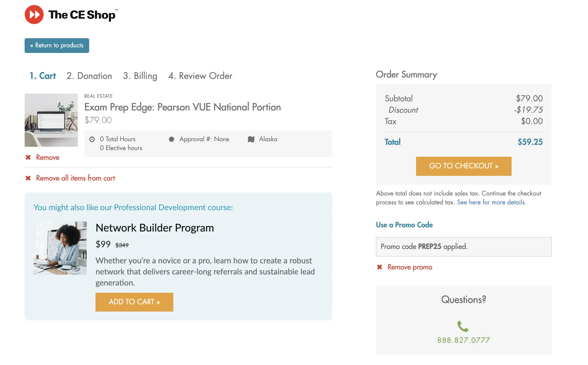Image resolution: width=588 pixels, height=365 pixels.
Task: Click the Remove promo link
Action: 410,267
